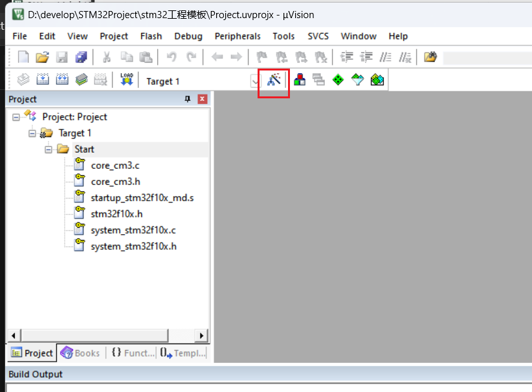Open the Peripherals menu

tap(238, 36)
